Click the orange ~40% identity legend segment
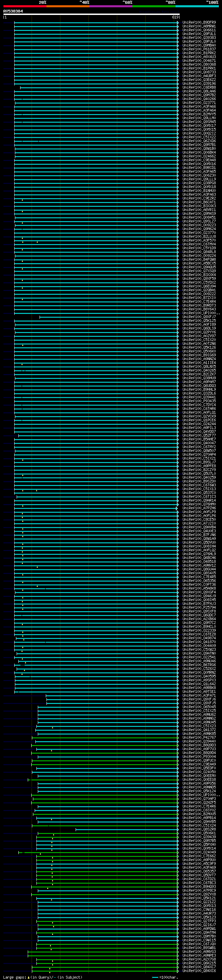The width and height of the screenshot is (222, 980). (x=68, y=6)
